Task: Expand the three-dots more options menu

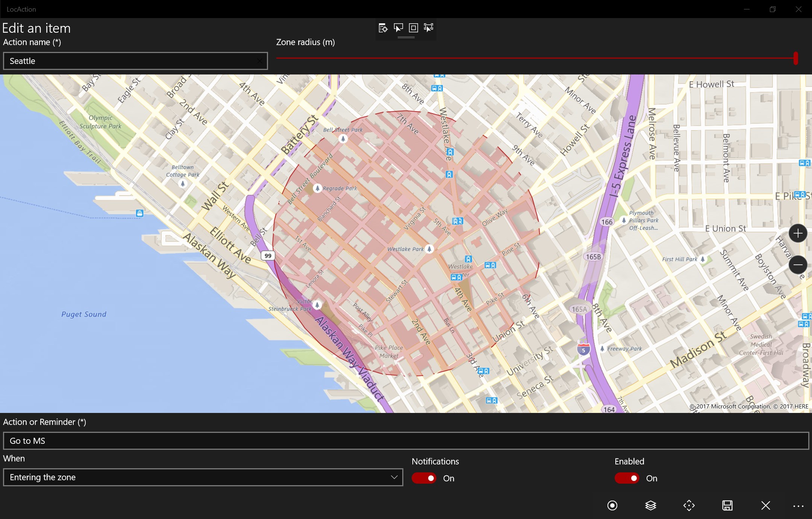Action: point(798,506)
